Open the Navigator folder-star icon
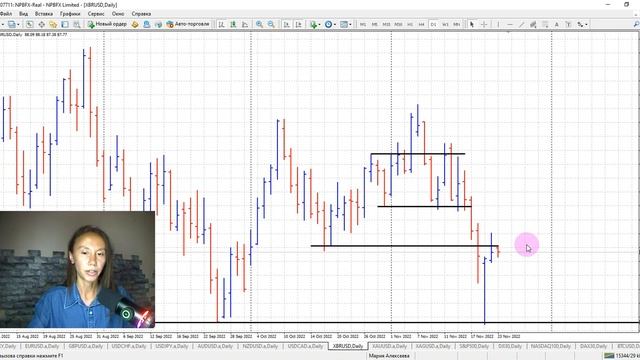The image size is (640, 360). (x=53, y=24)
